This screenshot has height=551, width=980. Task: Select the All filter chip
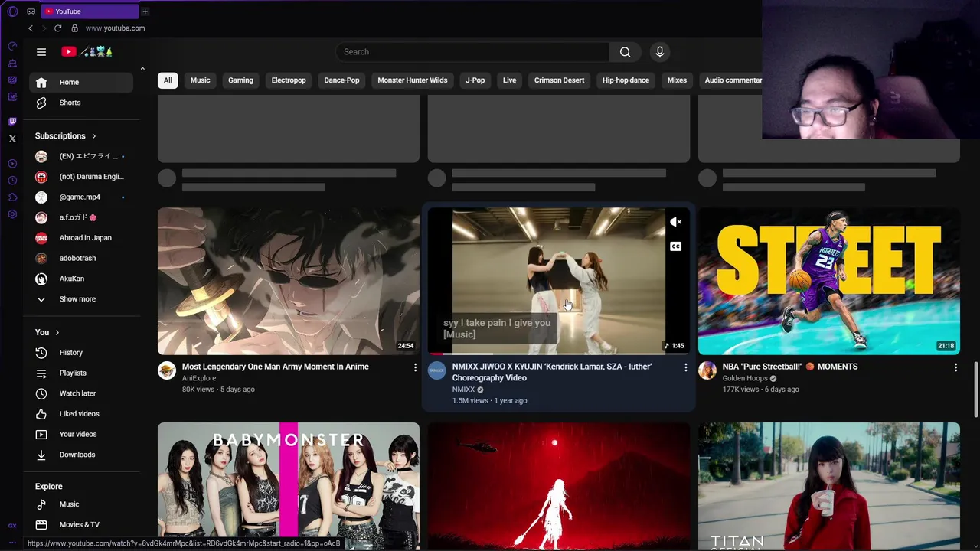168,80
